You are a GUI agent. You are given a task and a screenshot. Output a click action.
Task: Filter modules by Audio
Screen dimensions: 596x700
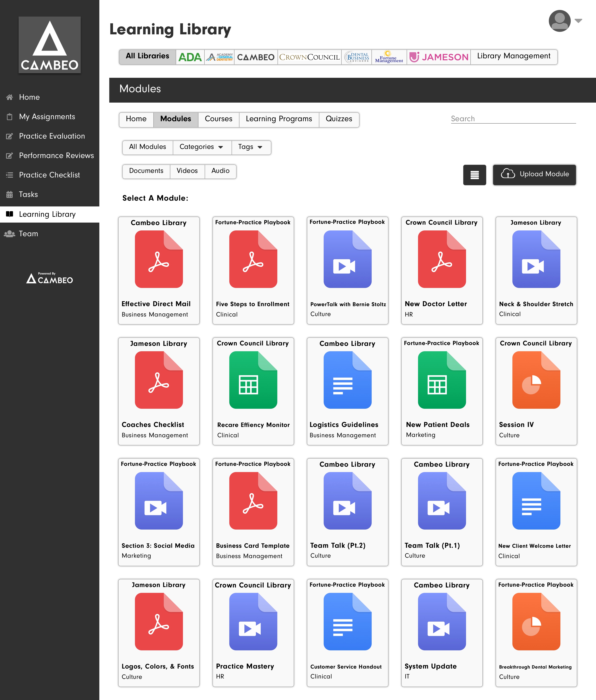(220, 171)
